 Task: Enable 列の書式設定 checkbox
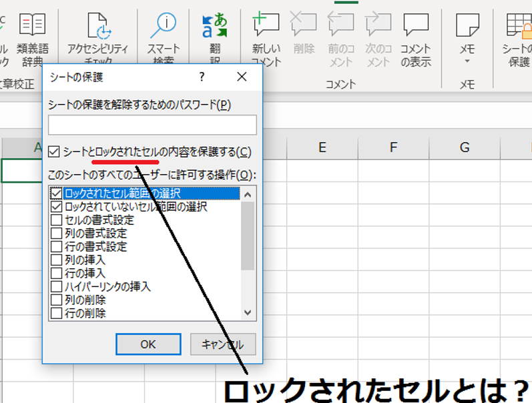(56, 234)
